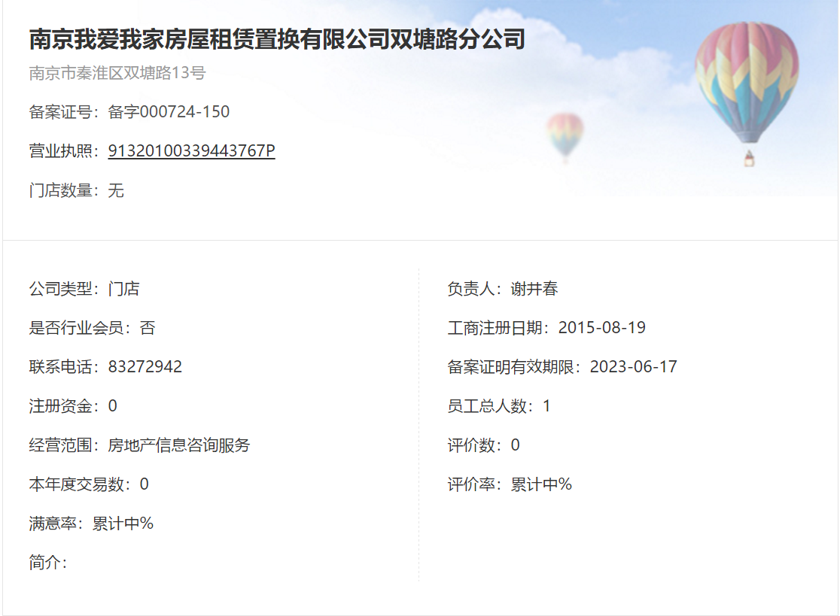Click the registration date 2015-08-19
The image size is (840, 616).
[x=602, y=328]
